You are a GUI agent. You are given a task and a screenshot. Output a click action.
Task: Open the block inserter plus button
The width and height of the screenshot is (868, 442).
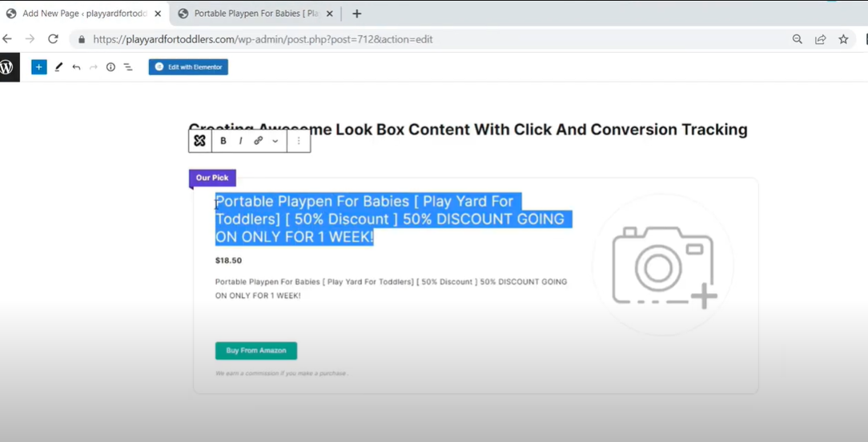coord(38,67)
